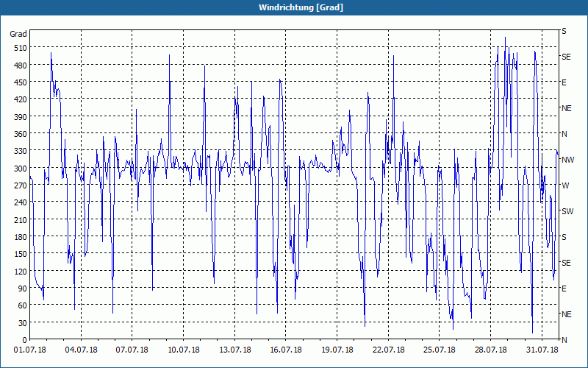Click the y-axis value 60
The image size is (588, 368).
click(23, 305)
